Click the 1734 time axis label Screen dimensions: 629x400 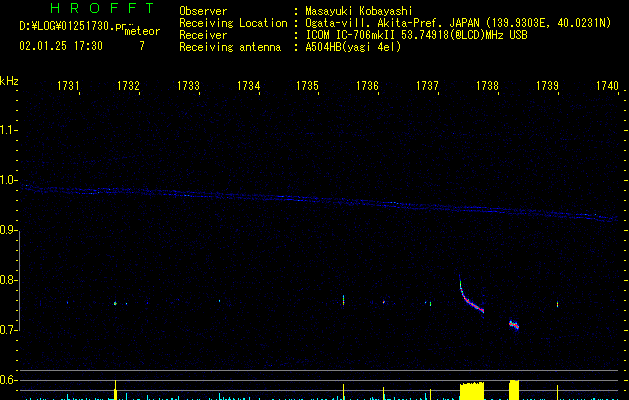click(x=248, y=86)
